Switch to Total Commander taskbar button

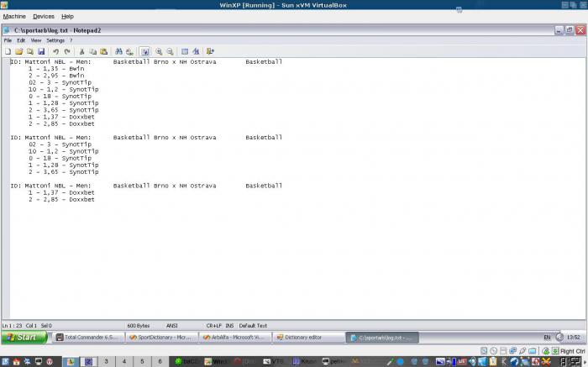tap(88, 338)
